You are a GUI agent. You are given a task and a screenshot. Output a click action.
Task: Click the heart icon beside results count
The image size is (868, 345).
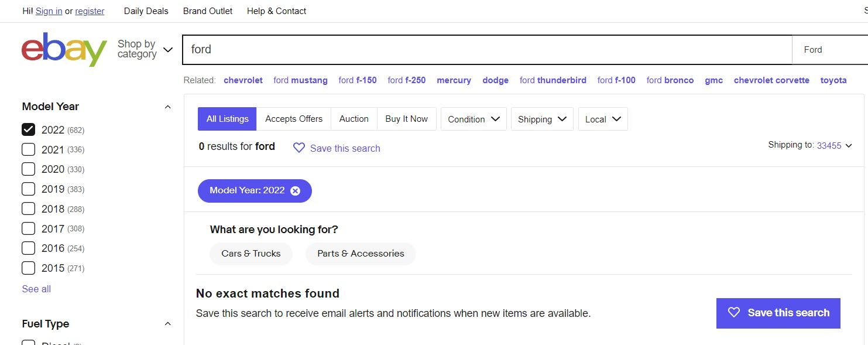point(299,148)
